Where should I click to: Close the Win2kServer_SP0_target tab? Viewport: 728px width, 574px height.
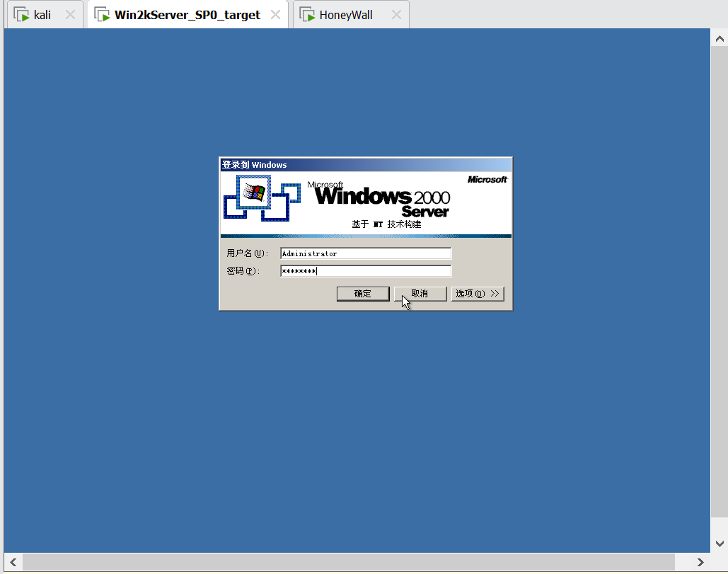pos(275,15)
